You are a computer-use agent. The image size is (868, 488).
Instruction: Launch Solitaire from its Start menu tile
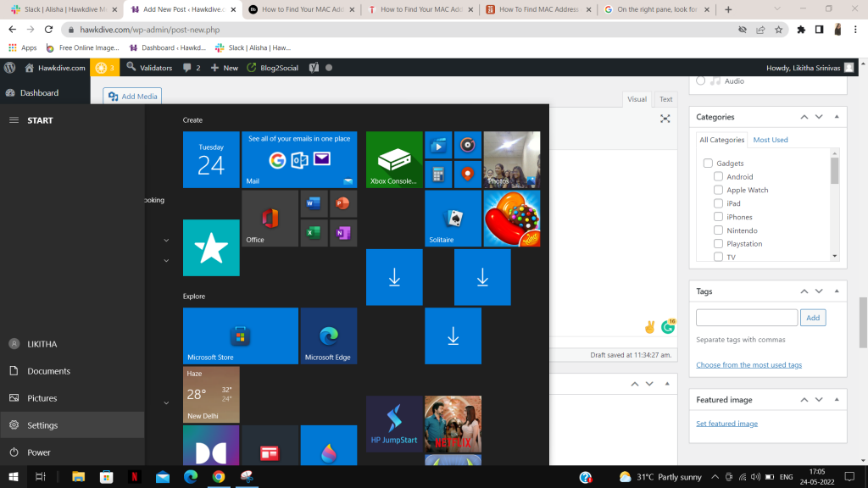(x=453, y=219)
